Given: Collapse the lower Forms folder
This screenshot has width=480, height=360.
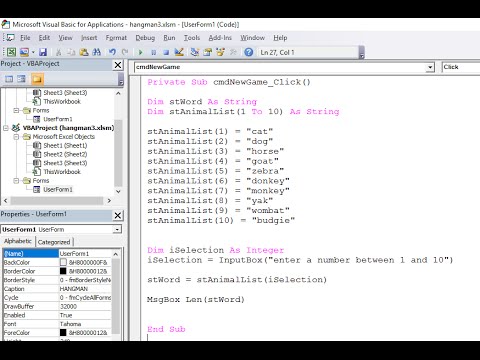Looking at the screenshot, I should point(16,180).
